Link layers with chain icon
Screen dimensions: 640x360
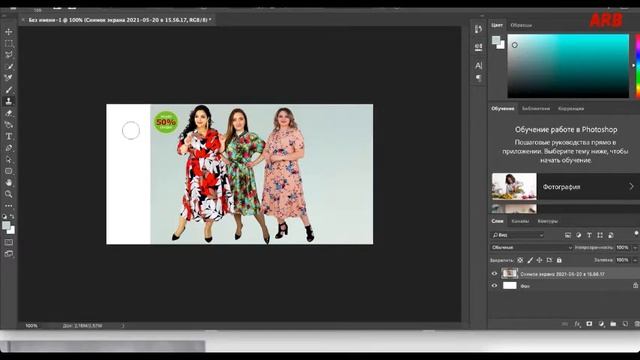(x=565, y=324)
